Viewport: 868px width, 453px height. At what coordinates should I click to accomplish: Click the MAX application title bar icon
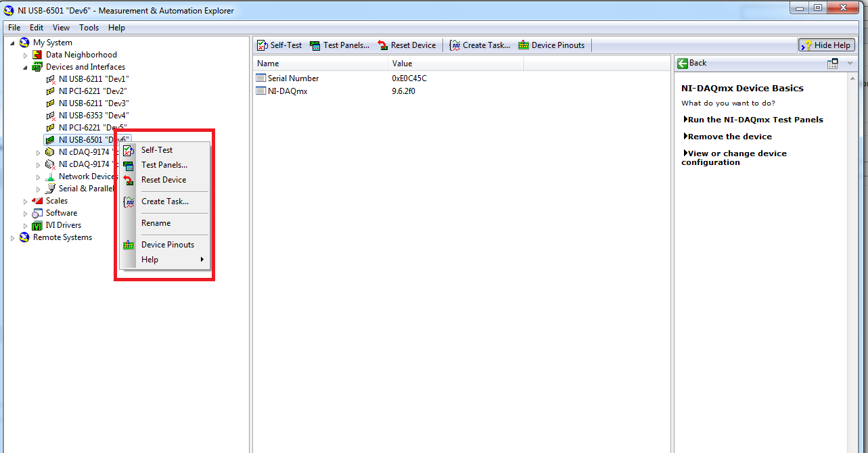pos(8,10)
